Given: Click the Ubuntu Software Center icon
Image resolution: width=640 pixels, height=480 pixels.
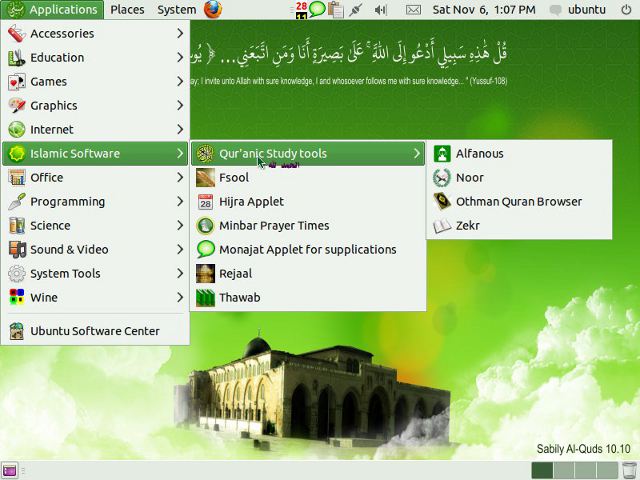Looking at the screenshot, I should click(x=17, y=331).
